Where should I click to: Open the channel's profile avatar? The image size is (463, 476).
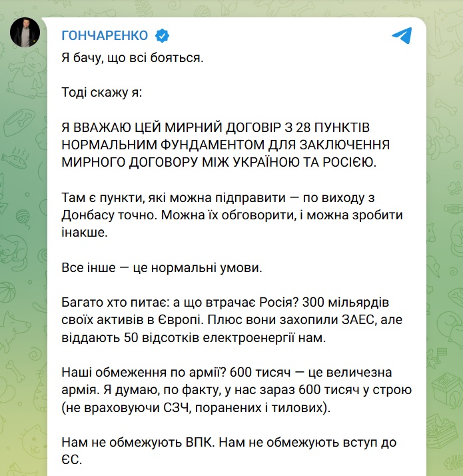tap(25, 31)
